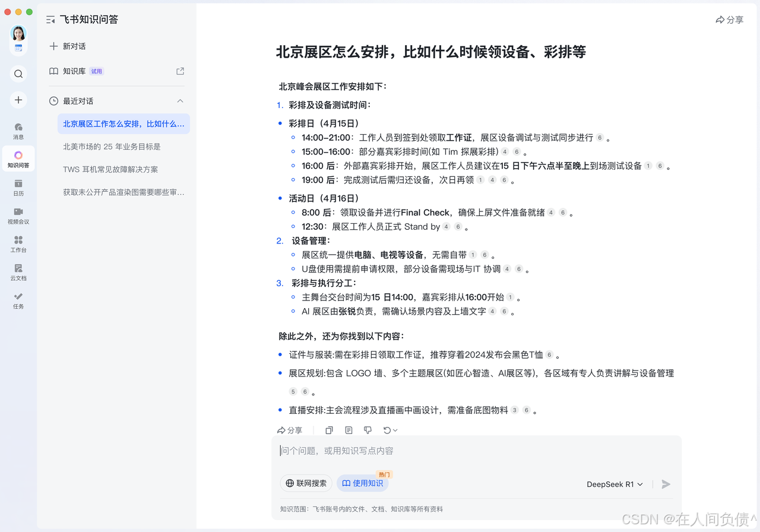760x532 pixels.
Task: Open citation 4 on 8:00 后 line
Action: (x=551, y=213)
